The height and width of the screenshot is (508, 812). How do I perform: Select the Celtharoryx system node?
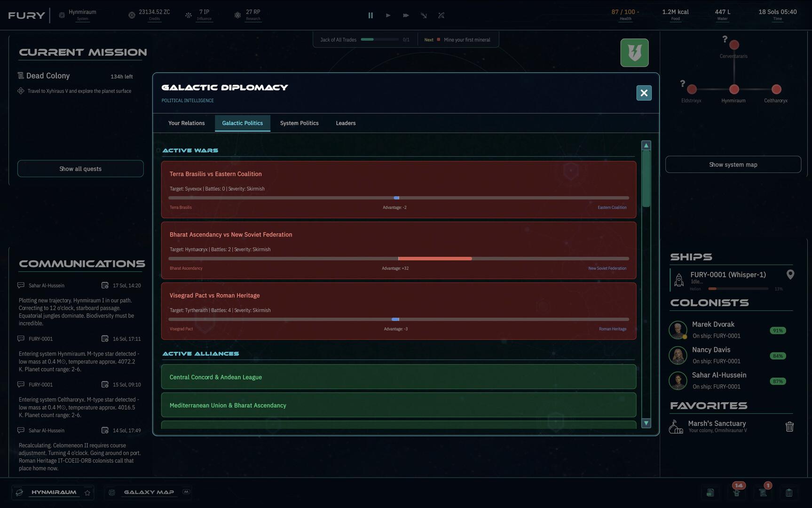776,89
